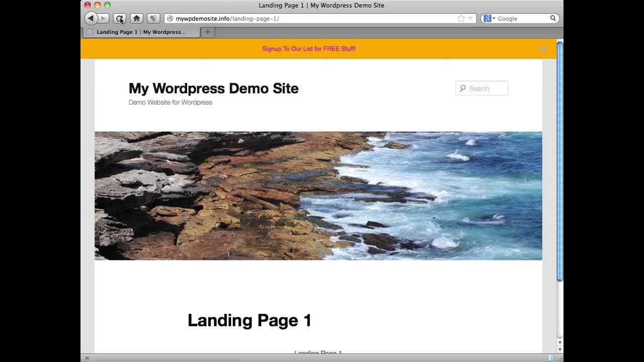Click the scroll down arrow of the scrollbar

[x=559, y=349]
